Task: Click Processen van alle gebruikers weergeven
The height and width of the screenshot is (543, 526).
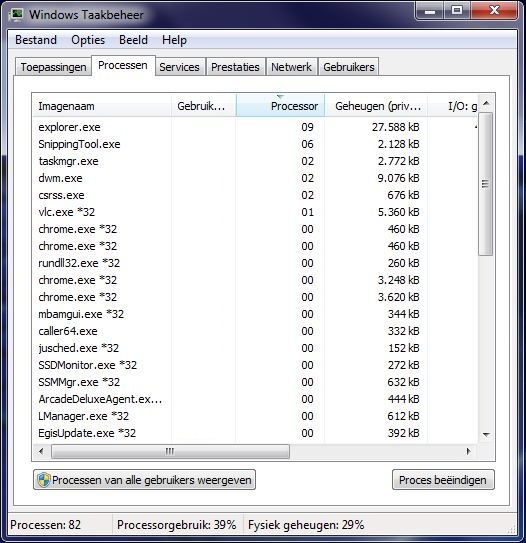Action: point(144,480)
